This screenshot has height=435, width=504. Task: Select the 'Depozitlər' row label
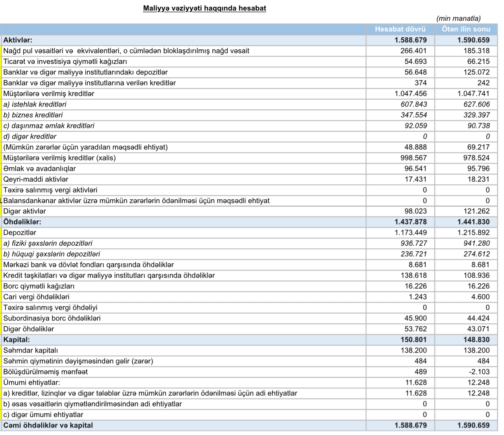[20, 233]
